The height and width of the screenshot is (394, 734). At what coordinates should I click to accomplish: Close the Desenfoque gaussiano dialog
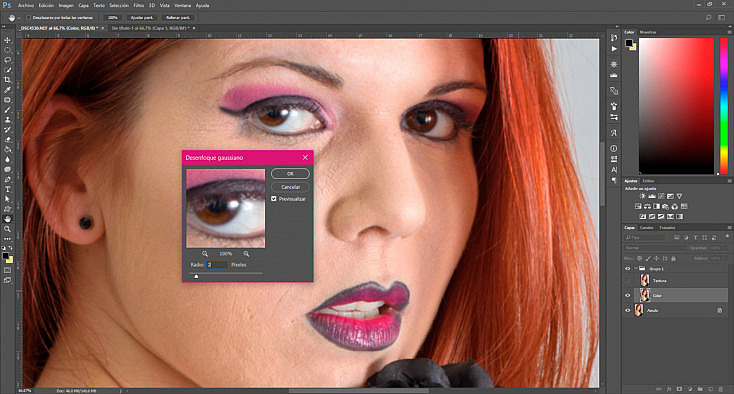coord(305,158)
